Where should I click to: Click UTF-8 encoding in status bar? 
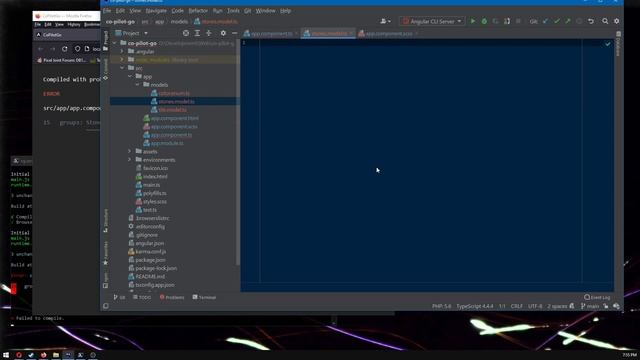535,306
